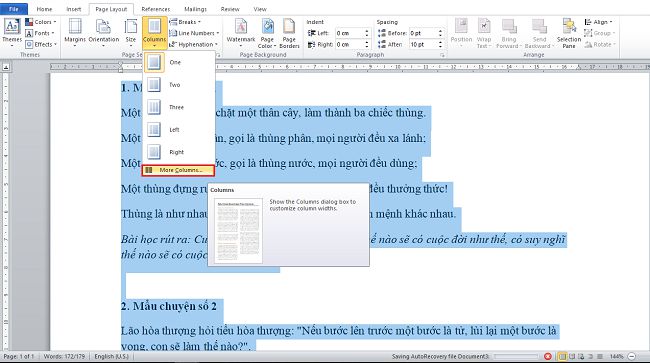The width and height of the screenshot is (650, 363).
Task: Open the page Size icon
Action: pos(131,32)
